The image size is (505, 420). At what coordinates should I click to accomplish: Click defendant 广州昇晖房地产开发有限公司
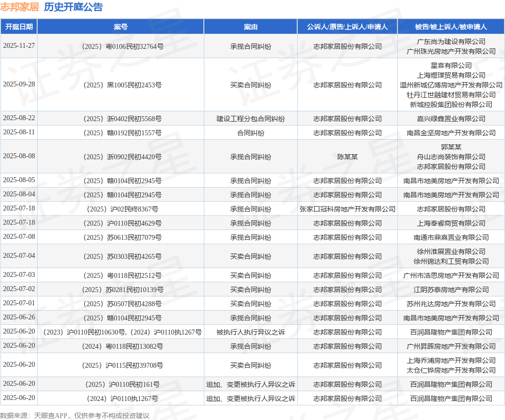(x=451, y=346)
